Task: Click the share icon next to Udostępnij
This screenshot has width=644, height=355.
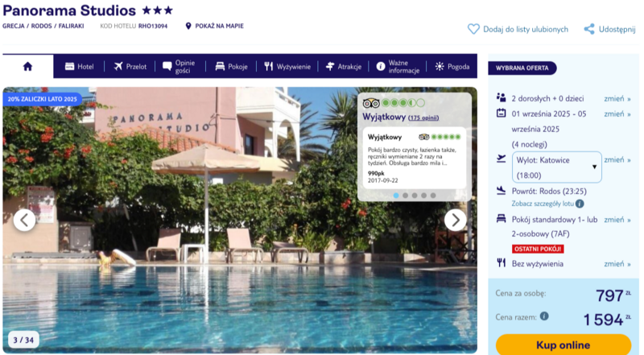Action: coord(589,29)
